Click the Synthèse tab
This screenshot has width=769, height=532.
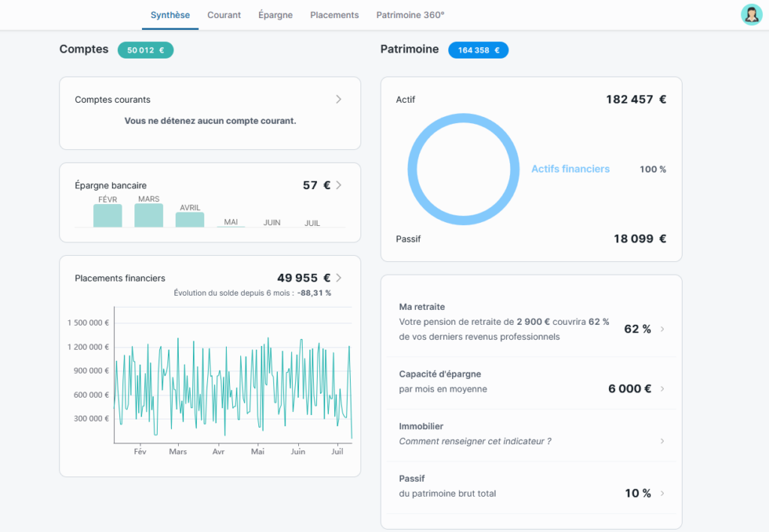coord(170,15)
